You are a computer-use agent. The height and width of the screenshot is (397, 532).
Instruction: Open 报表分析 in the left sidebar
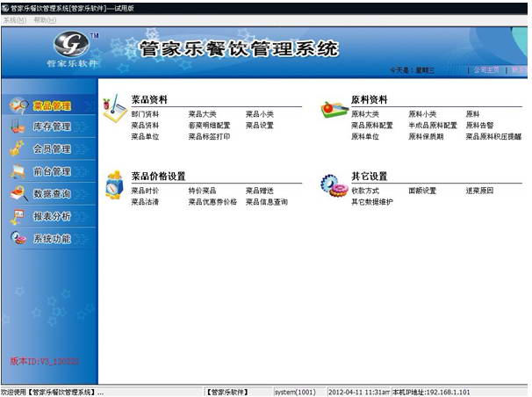coord(51,216)
